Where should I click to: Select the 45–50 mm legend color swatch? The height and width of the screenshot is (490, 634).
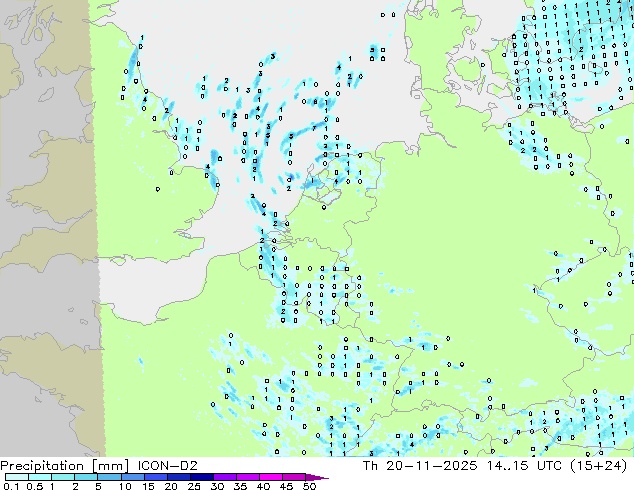(294, 477)
